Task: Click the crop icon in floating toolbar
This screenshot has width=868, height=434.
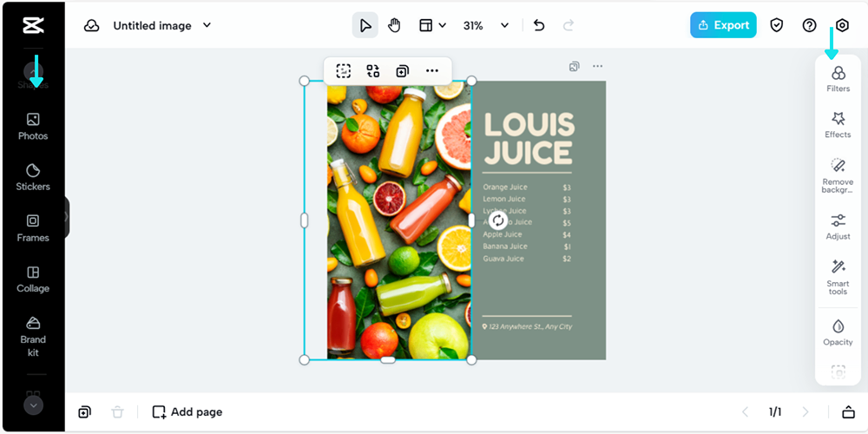Action: point(343,71)
